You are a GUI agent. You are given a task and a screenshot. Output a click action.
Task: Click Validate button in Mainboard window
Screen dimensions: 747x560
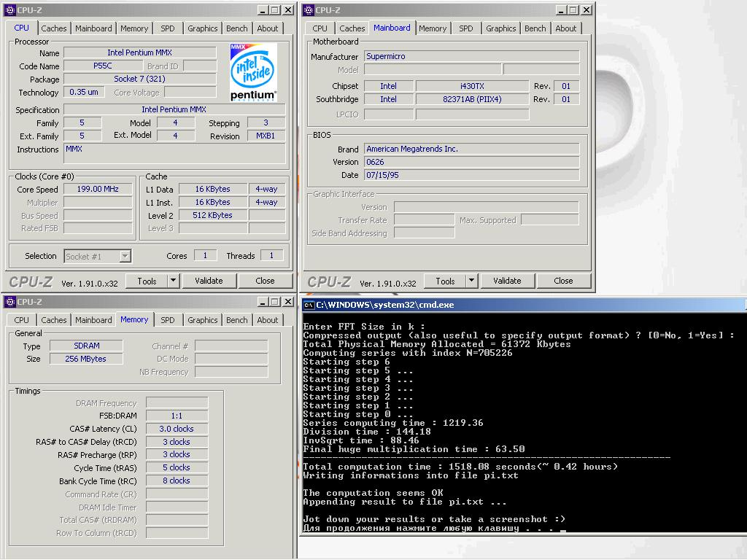[507, 281]
